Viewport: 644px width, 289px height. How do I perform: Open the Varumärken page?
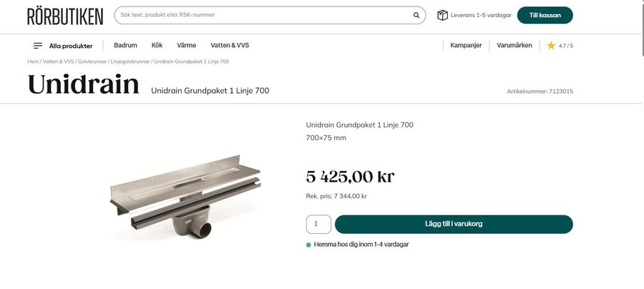tap(514, 45)
